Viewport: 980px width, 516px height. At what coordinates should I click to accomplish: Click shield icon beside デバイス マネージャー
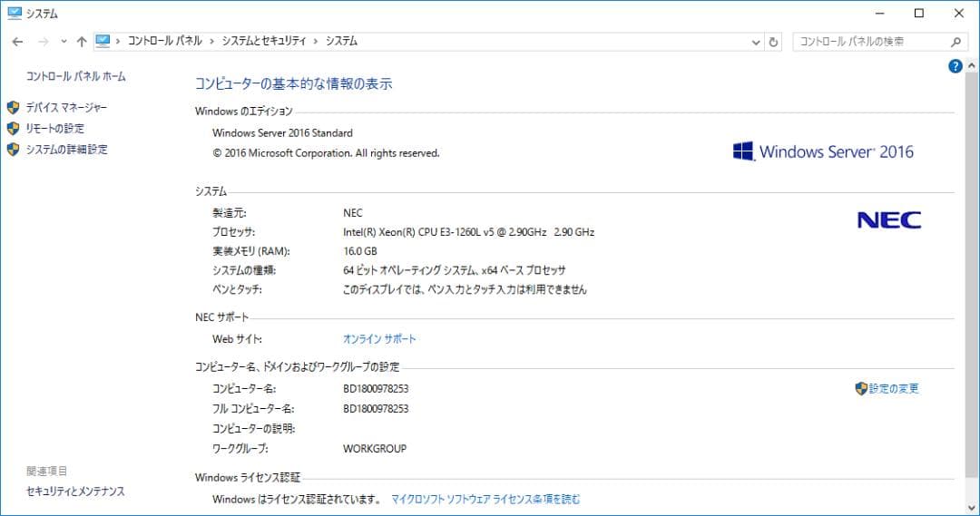(13, 107)
